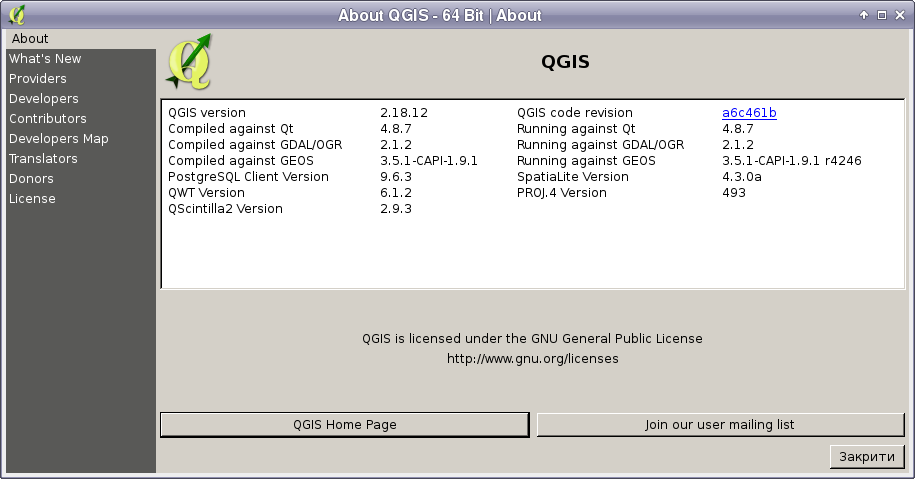Open the License section
The image size is (915, 479).
coord(32,199)
